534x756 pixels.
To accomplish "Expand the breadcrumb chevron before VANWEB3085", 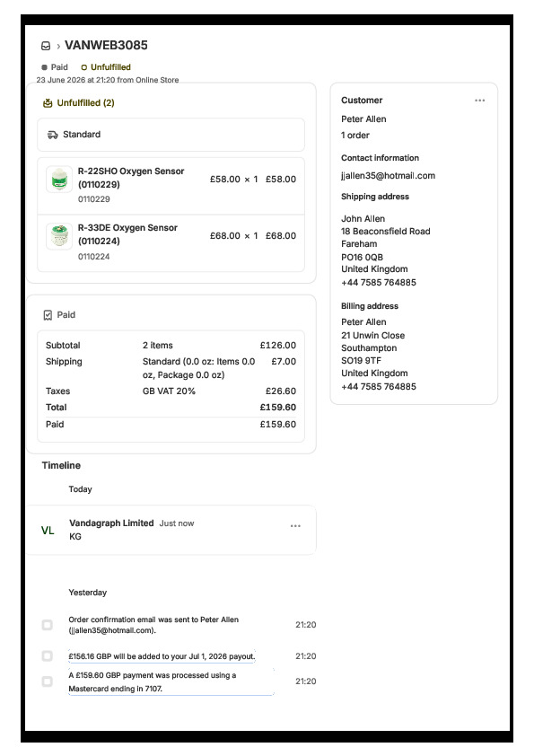I will (x=58, y=47).
